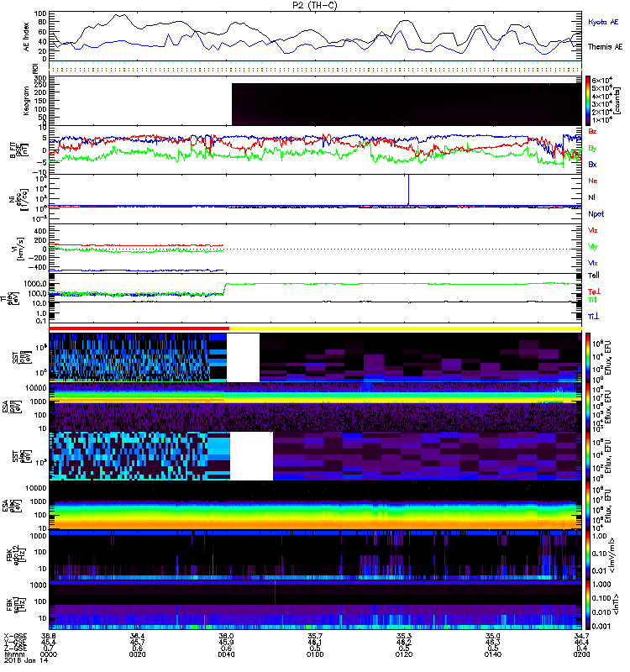Click the B_FIT GSE [nT] axis label
Image resolution: width=630 pixels, height=672 pixels.
[x=18, y=150]
